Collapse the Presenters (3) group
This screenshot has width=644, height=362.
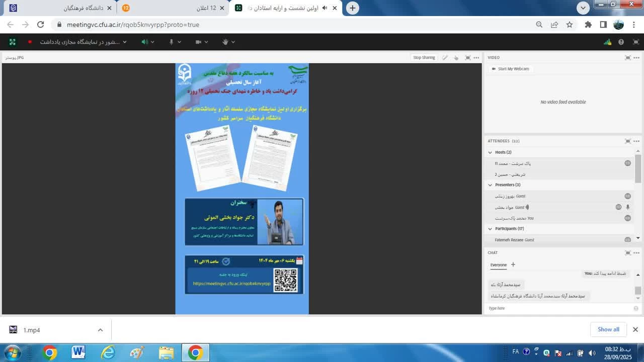pos(490,185)
